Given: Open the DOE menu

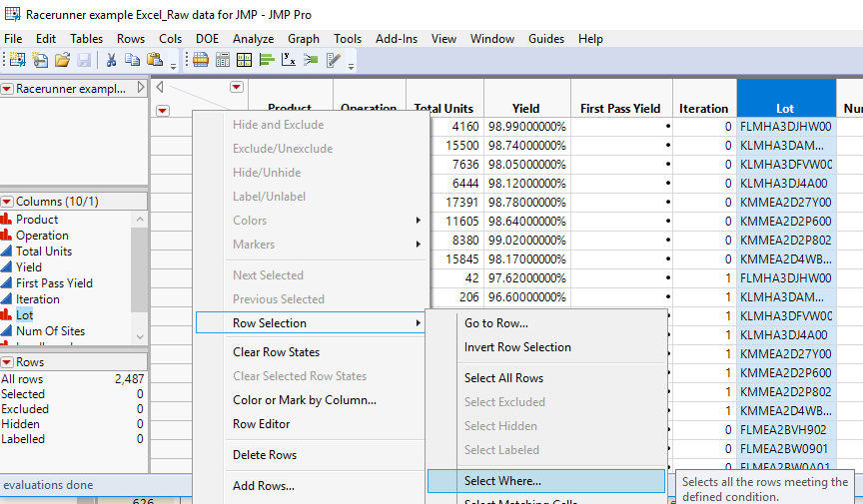Looking at the screenshot, I should pos(207,39).
